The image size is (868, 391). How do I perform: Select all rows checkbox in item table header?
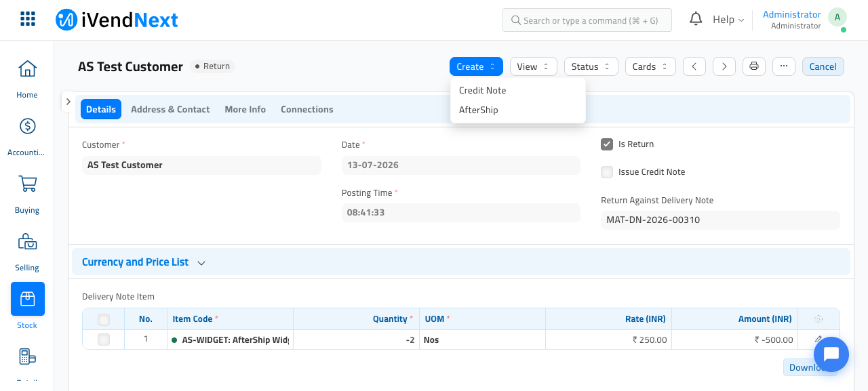tap(104, 319)
